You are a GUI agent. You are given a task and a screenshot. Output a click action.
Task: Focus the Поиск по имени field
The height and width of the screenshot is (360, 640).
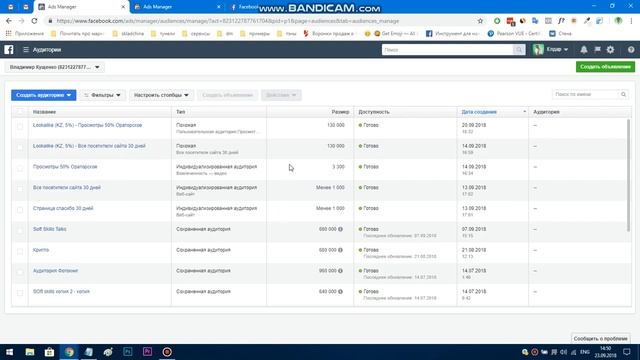[x=586, y=95]
